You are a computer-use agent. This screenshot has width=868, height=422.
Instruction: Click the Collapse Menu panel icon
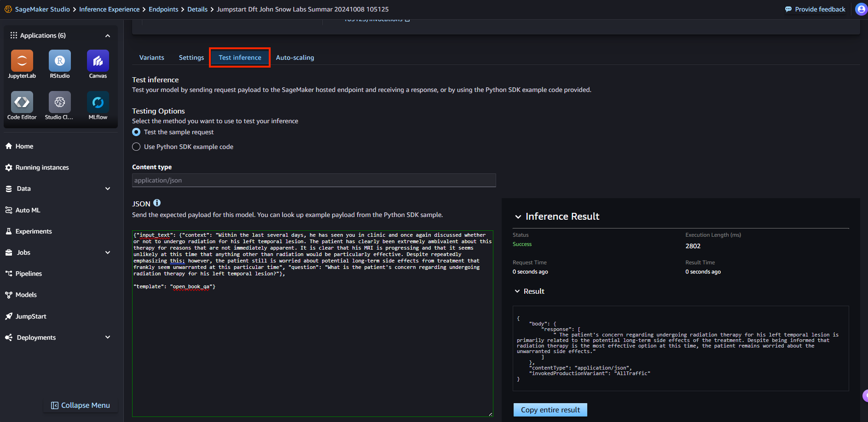coord(55,405)
